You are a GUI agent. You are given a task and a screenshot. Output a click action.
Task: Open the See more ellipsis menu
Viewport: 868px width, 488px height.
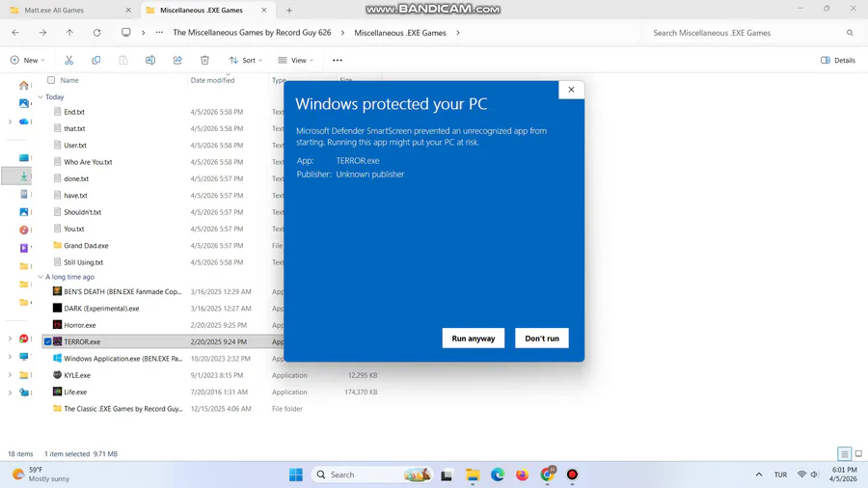338,61
